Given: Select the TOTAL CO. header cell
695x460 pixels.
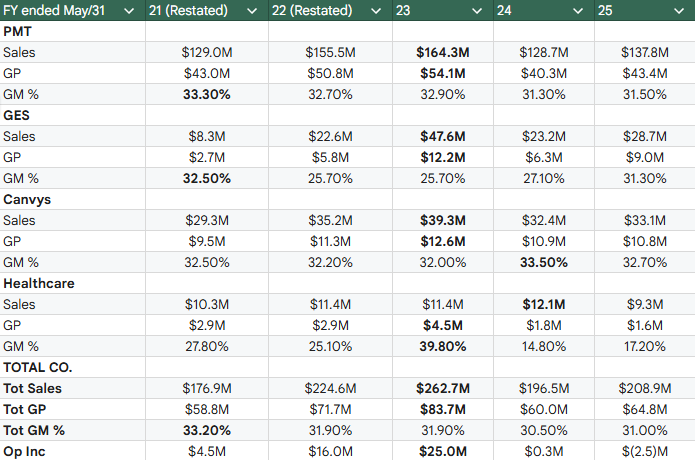Looking at the screenshot, I should [x=73, y=367].
